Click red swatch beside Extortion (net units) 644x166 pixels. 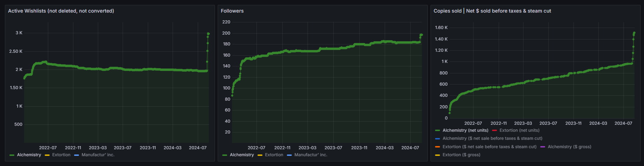click(494, 130)
